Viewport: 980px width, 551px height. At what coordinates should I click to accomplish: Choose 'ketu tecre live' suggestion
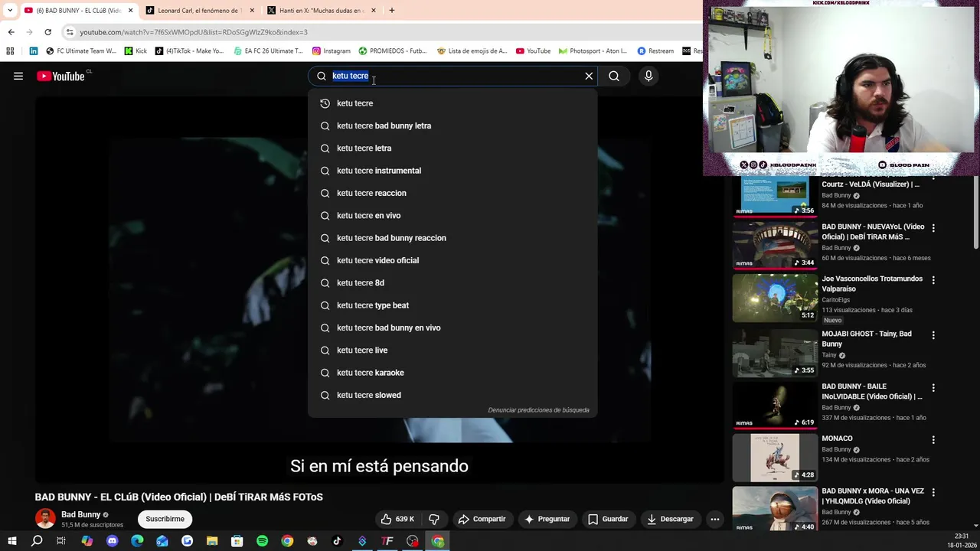click(x=452, y=350)
